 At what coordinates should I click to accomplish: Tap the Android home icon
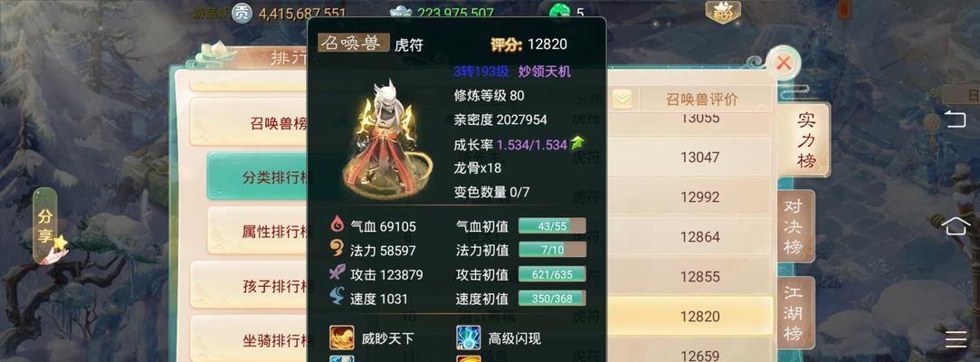coord(956,225)
